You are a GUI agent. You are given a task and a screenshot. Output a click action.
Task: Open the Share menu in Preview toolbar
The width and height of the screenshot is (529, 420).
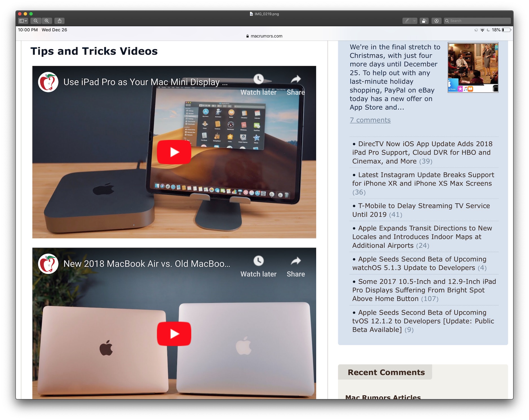59,21
